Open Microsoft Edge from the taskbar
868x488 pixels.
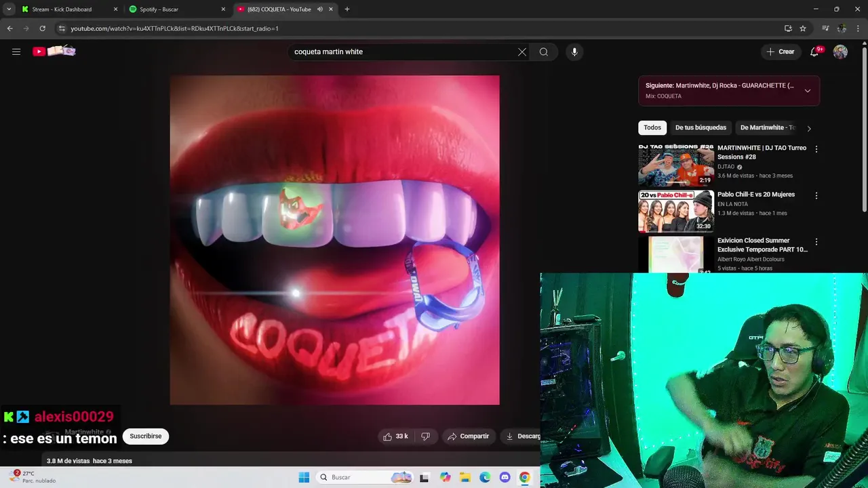[x=485, y=477]
